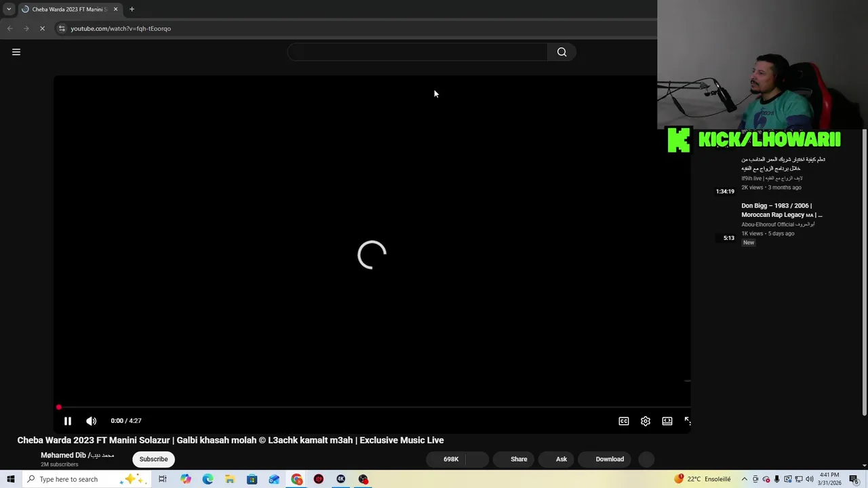The image size is (868, 488).
Task: Open Microsoft Edge from the taskbar
Action: pos(208,479)
